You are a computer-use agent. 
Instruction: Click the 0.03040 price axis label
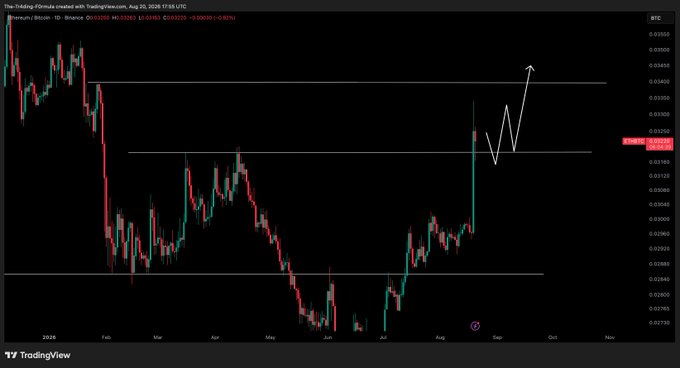pyautogui.click(x=660, y=204)
